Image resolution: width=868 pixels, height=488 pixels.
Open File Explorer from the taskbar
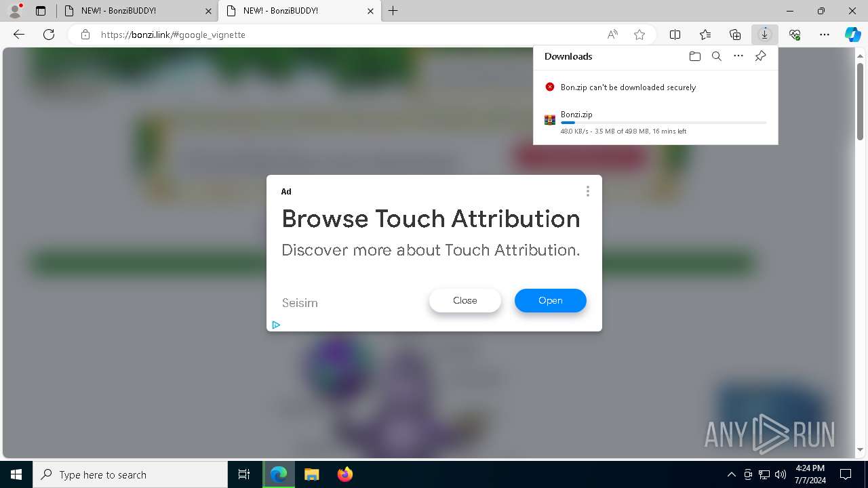pyautogui.click(x=312, y=474)
